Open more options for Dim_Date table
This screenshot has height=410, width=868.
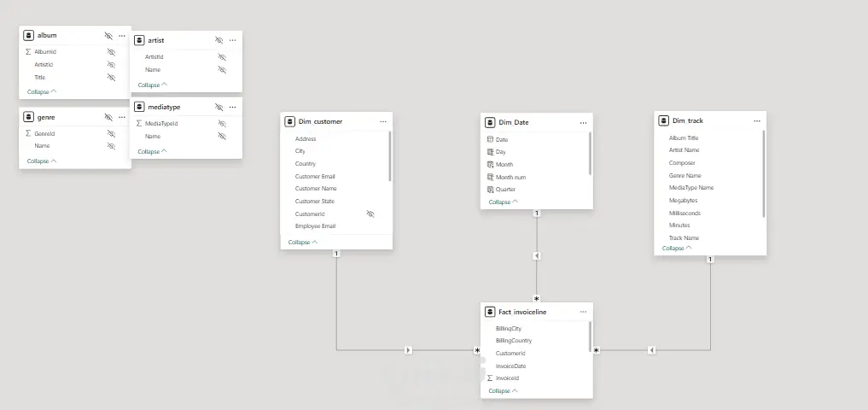[x=583, y=123]
